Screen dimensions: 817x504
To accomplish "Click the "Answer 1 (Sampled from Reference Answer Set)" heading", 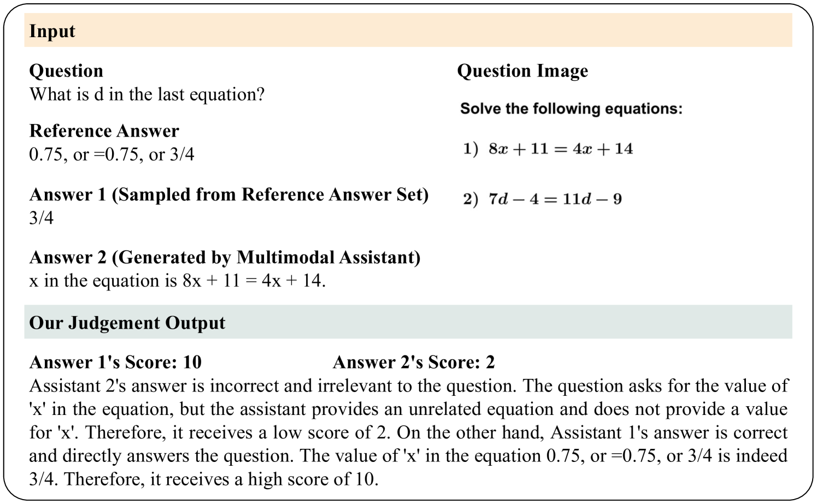I will (x=229, y=195).
